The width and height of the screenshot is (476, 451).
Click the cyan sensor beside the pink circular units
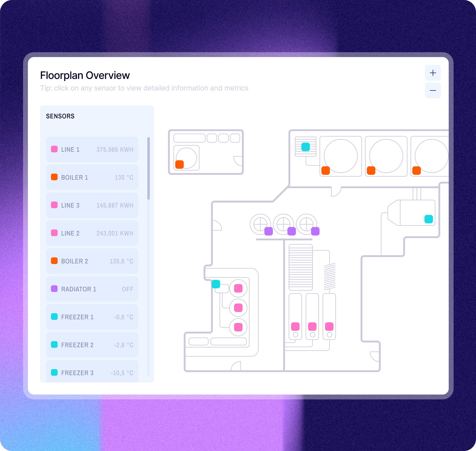click(216, 284)
